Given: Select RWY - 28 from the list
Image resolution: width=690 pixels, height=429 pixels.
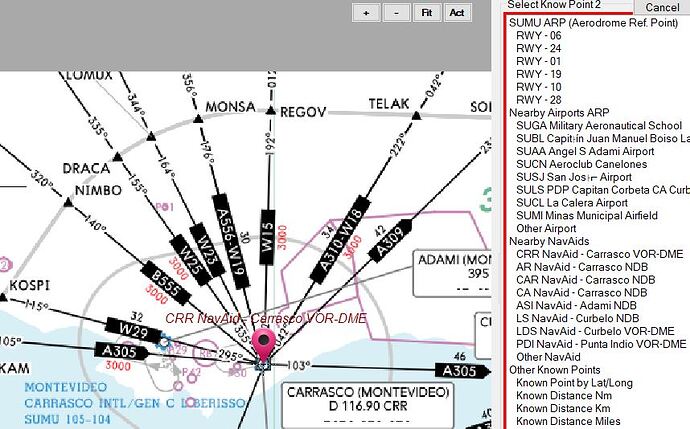Looking at the screenshot, I should [539, 99].
